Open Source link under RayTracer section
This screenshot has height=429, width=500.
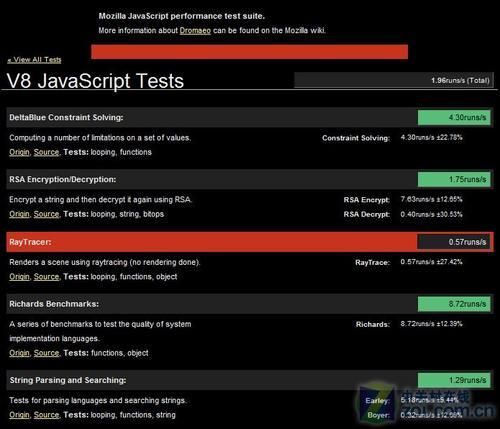46,277
